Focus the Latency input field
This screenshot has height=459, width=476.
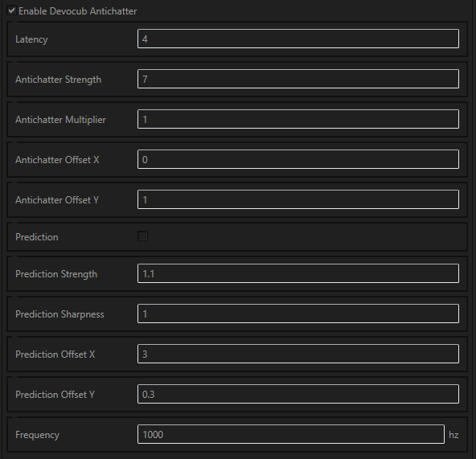point(298,39)
